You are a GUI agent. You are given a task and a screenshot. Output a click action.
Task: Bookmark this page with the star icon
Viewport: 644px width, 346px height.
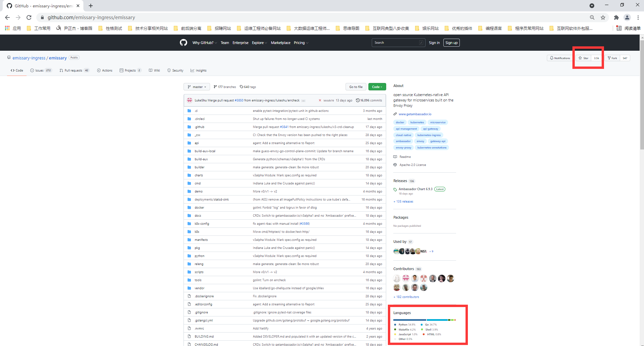pyautogui.click(x=603, y=17)
